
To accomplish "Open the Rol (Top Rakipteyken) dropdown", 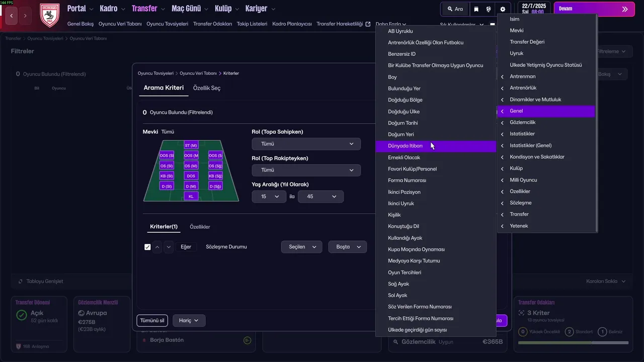I will [306, 170].
